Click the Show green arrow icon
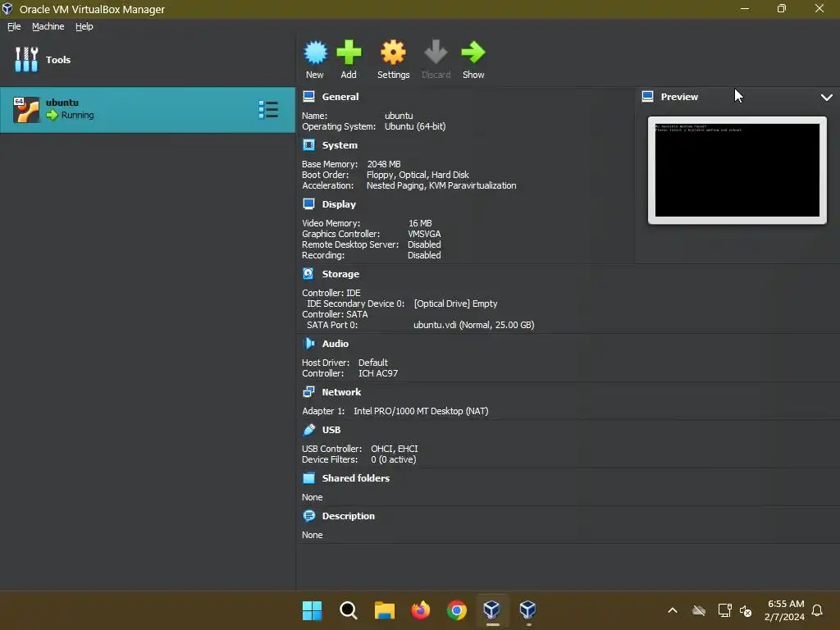 (473, 53)
